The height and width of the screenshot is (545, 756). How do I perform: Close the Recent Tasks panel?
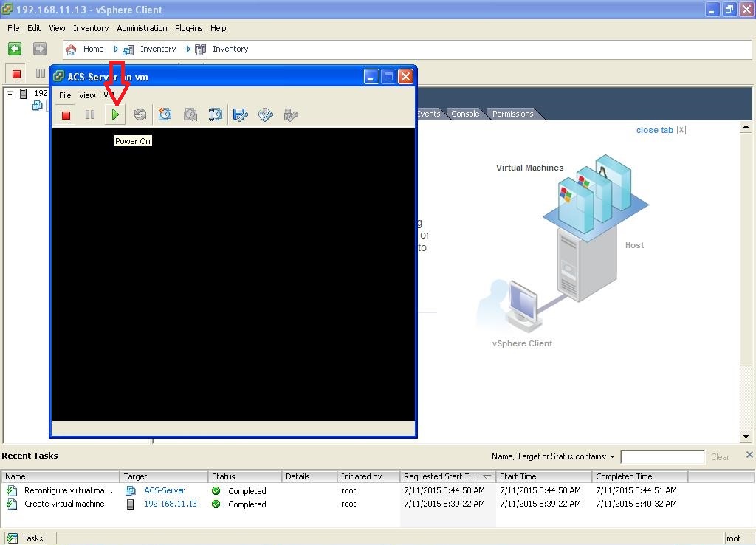coord(749,455)
